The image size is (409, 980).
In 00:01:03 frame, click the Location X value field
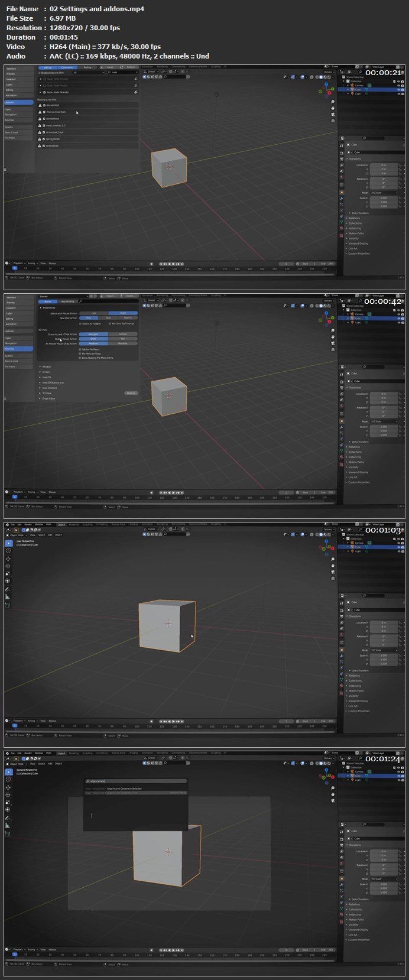pos(384,622)
